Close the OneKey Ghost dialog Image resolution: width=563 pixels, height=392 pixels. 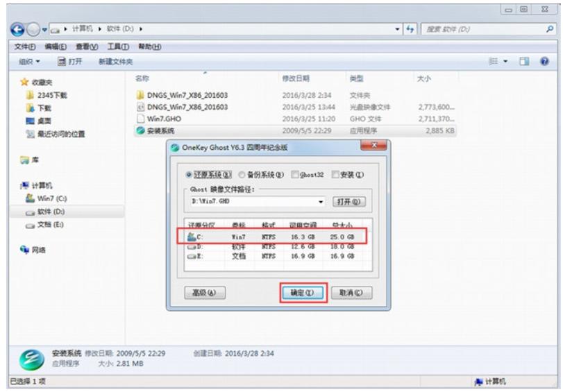coord(373,145)
